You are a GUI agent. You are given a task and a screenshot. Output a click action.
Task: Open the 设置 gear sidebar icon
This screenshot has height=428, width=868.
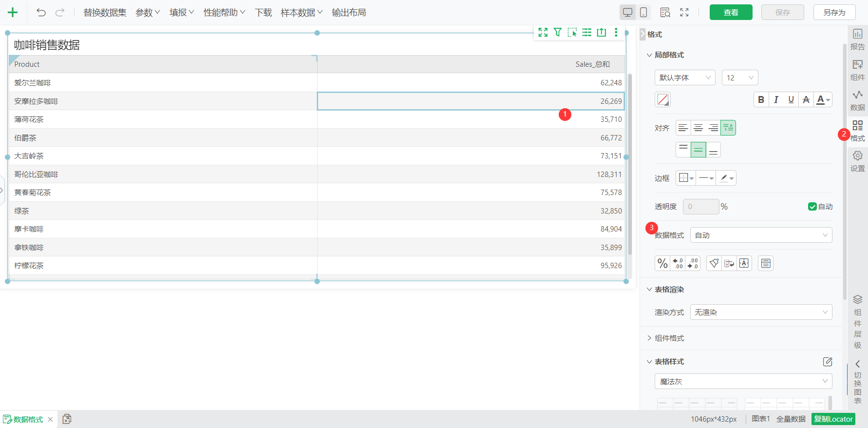point(858,161)
